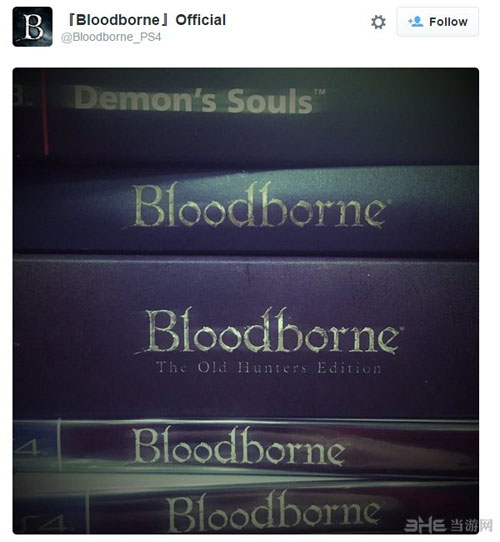Open the tweeted photo of stacked game cases
The image size is (500, 542).
246,301
